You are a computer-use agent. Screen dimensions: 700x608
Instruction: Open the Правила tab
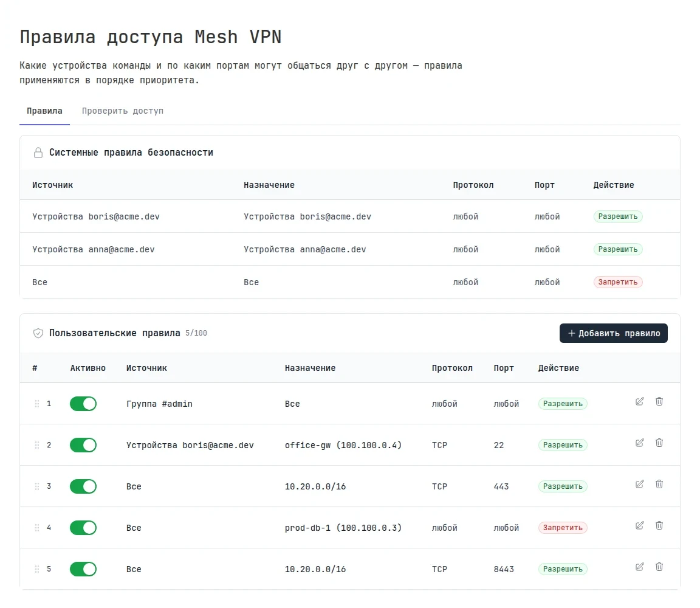[x=44, y=111]
